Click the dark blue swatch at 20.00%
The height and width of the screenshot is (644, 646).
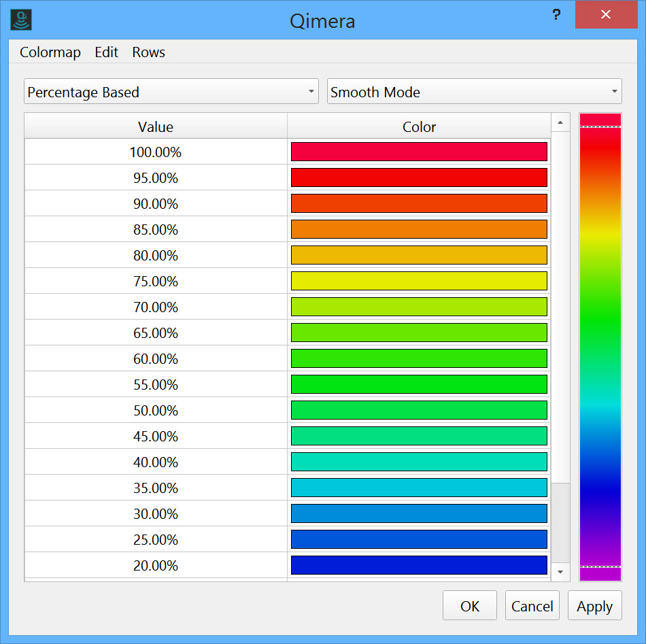click(x=419, y=566)
